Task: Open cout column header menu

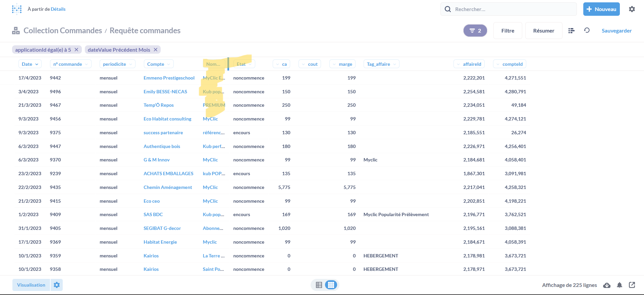Action: [310, 64]
